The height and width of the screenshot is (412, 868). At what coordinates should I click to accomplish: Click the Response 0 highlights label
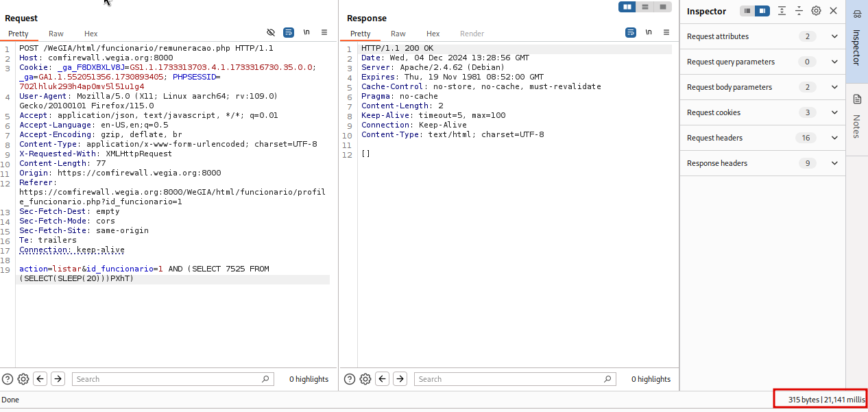(x=651, y=379)
